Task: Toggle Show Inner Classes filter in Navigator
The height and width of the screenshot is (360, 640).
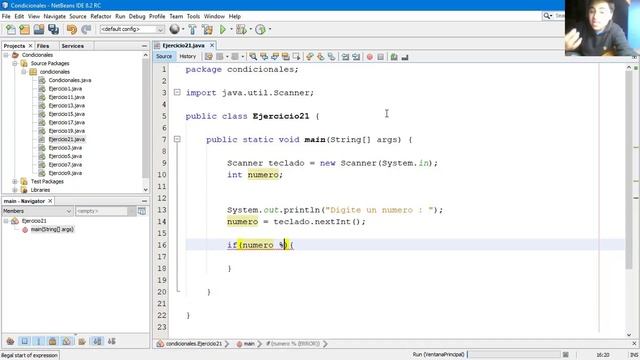Action: pos(67,341)
